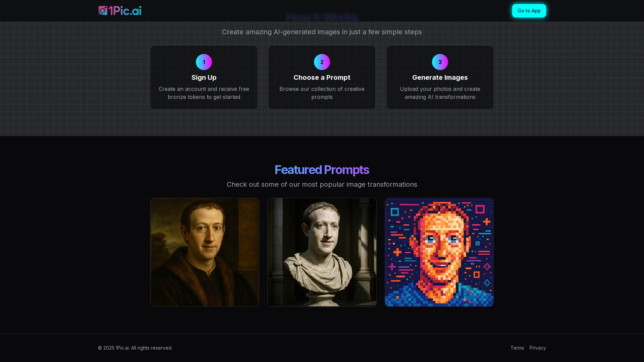Click the Featured Prompts heading
Viewport: 644px width, 362px height.
(x=322, y=170)
